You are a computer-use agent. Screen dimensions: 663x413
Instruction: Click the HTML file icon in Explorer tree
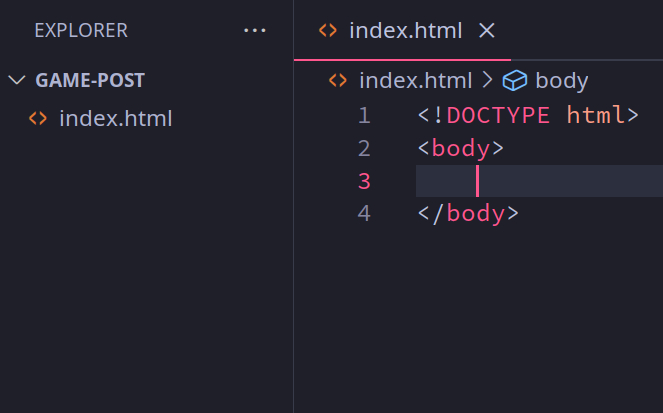[38, 119]
